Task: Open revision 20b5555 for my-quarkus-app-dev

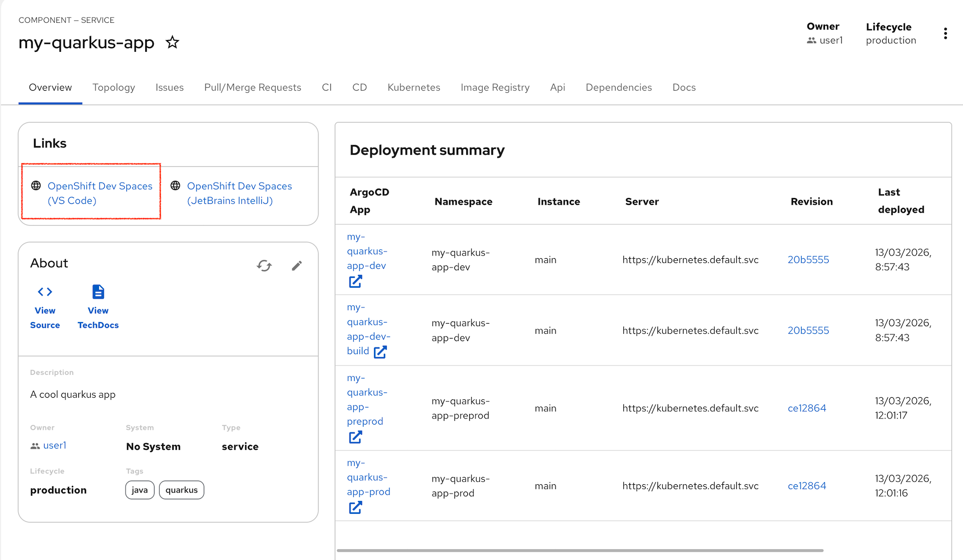Action: 808,260
